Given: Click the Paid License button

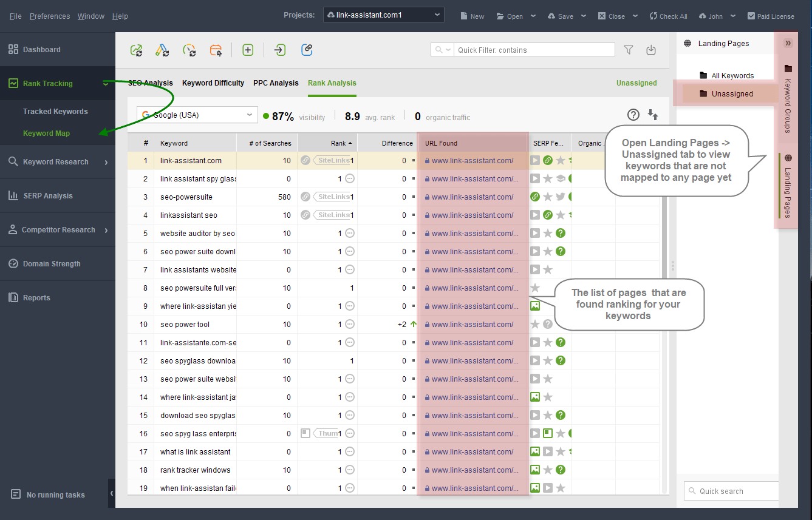Looking at the screenshot, I should pos(771,16).
